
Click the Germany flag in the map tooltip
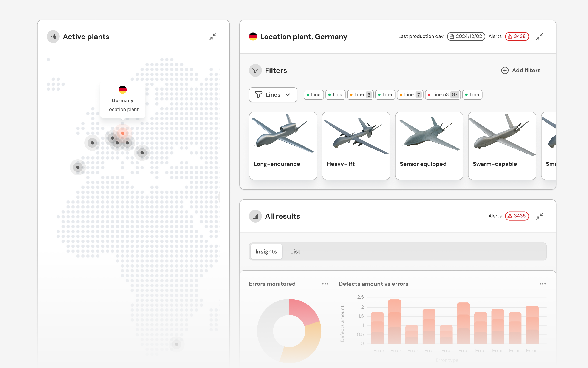[123, 90]
